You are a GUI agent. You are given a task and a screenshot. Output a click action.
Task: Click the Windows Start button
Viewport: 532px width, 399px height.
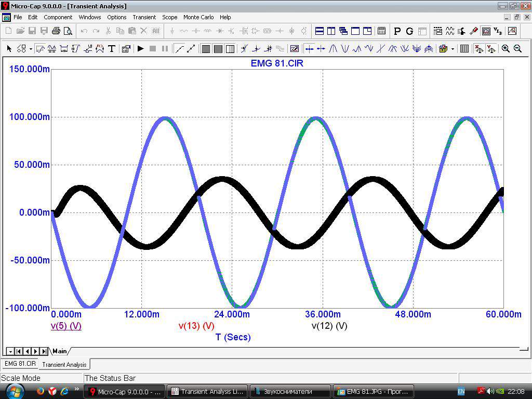coord(14,391)
